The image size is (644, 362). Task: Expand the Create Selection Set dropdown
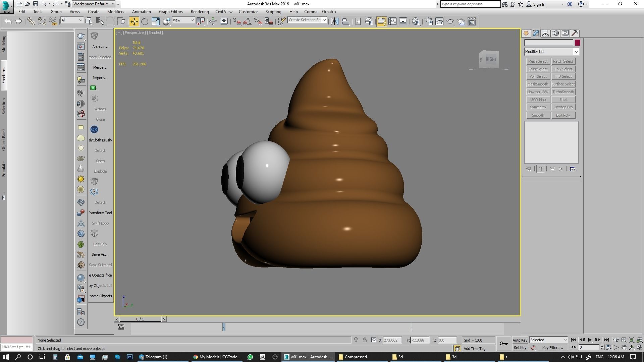(324, 20)
